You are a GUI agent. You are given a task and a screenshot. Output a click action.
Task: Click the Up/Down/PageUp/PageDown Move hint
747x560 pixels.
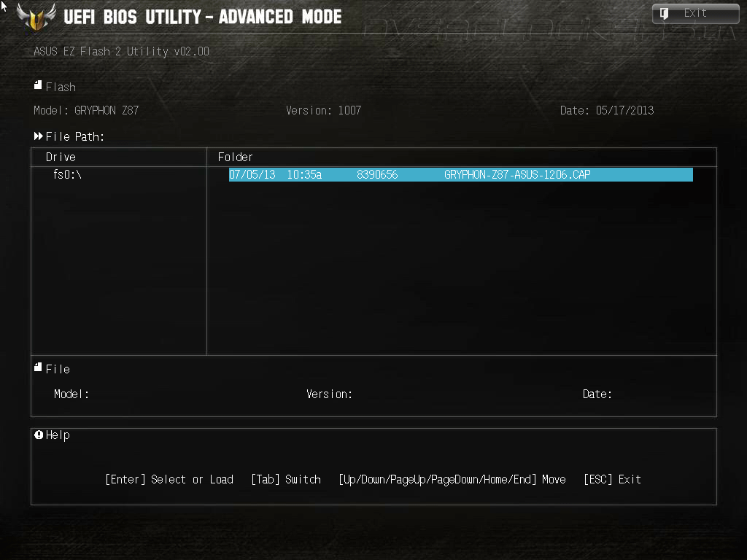point(452,479)
